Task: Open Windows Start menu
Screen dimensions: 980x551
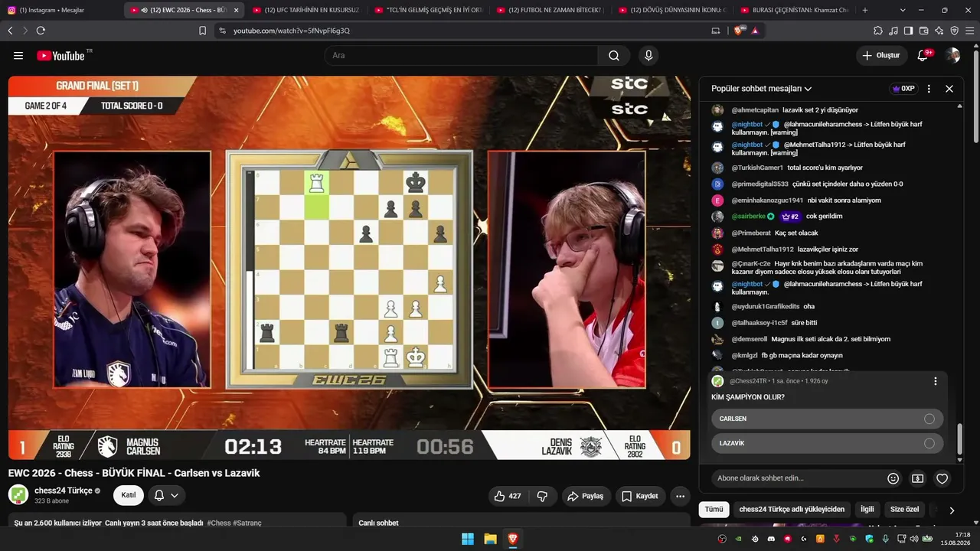Action: 468,539
